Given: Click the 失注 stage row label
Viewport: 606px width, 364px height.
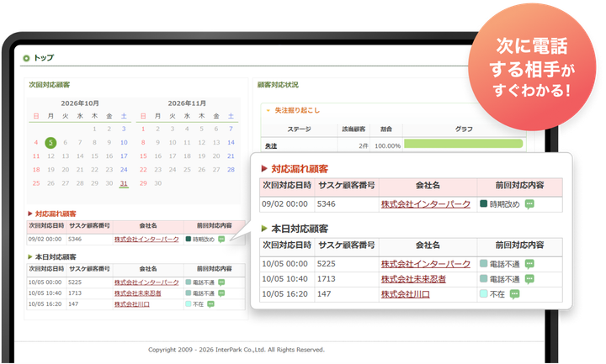Looking at the screenshot, I should coord(271,146).
